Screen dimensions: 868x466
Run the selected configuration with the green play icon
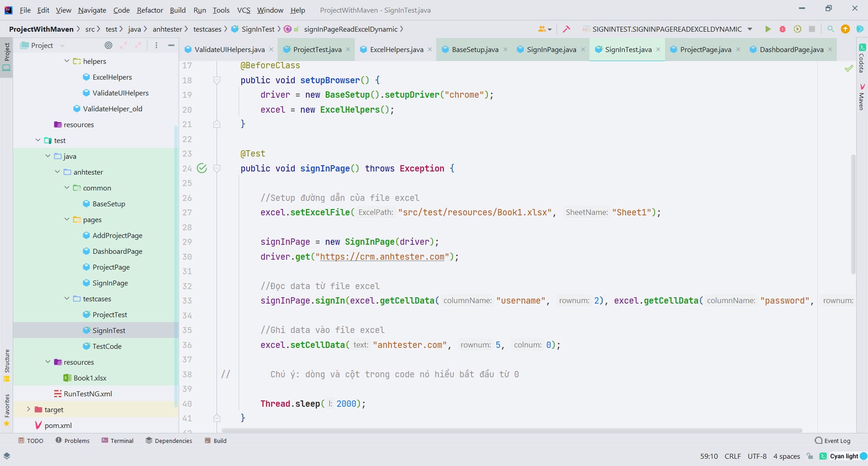[768, 29]
